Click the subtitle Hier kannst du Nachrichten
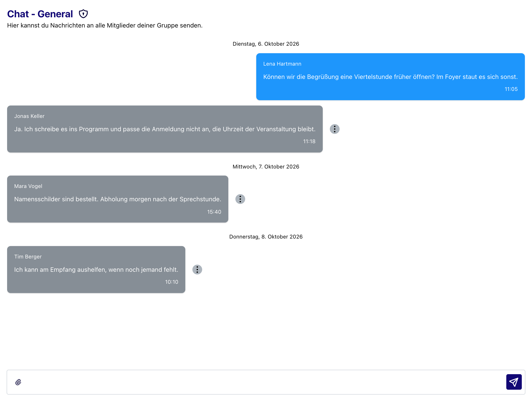This screenshot has width=532, height=399. [105, 25]
